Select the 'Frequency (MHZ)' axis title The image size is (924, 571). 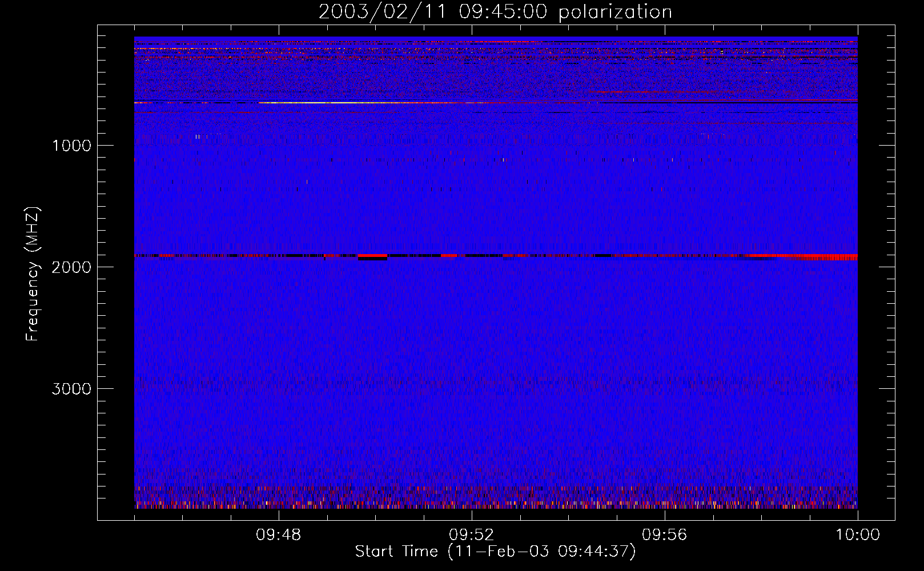pos(33,274)
